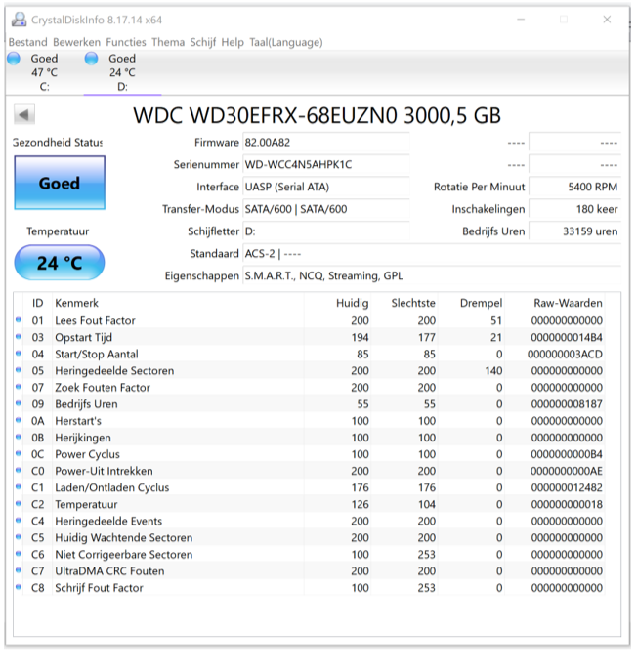637x672 pixels.
Task: Click the Drempel column header
Action: tap(471, 303)
